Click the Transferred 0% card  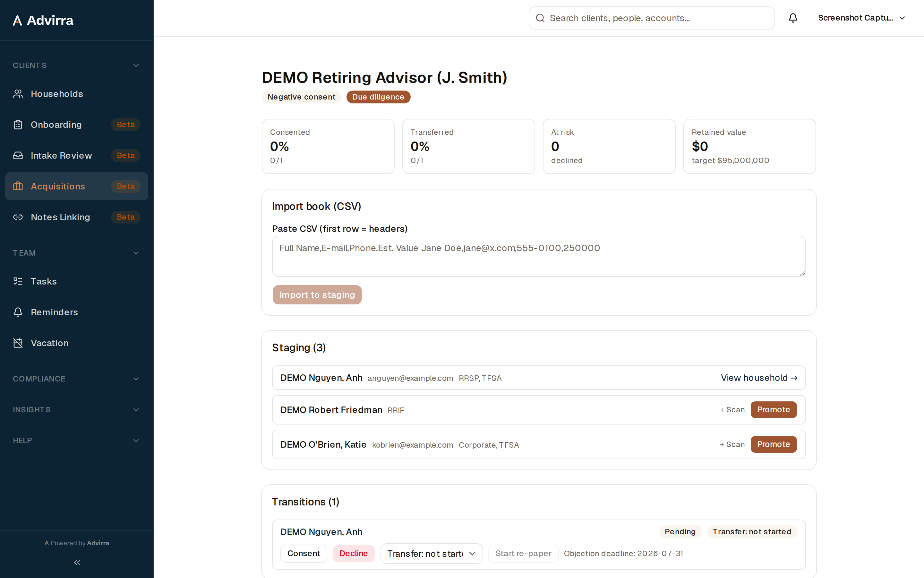[x=468, y=146]
